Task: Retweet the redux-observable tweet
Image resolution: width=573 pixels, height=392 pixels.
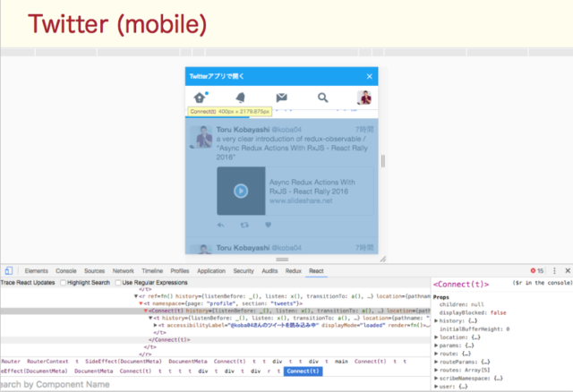Action: click(244, 224)
